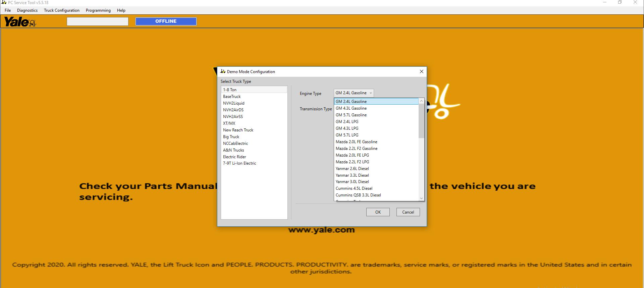This screenshot has width=644, height=288.
Task: Open the Programming menu
Action: pyautogui.click(x=98, y=10)
